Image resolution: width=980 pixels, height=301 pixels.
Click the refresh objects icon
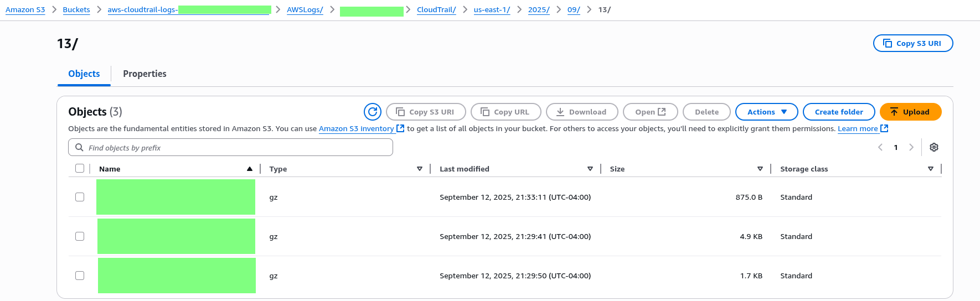(x=373, y=112)
